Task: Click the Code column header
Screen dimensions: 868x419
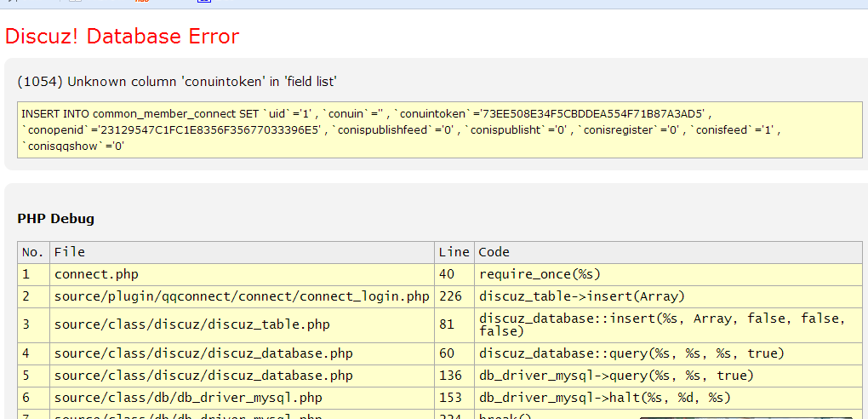Action: pos(494,252)
